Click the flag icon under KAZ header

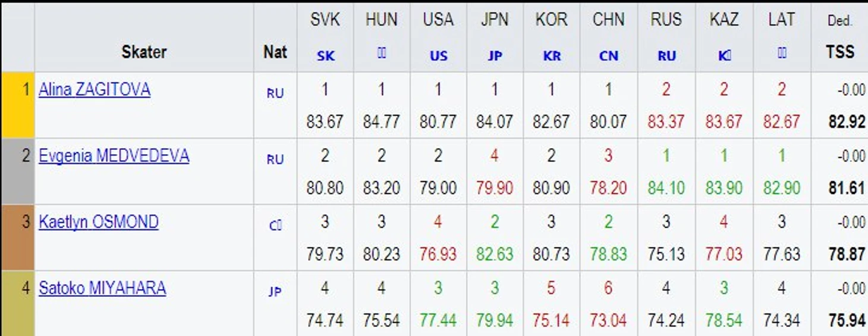(x=724, y=56)
